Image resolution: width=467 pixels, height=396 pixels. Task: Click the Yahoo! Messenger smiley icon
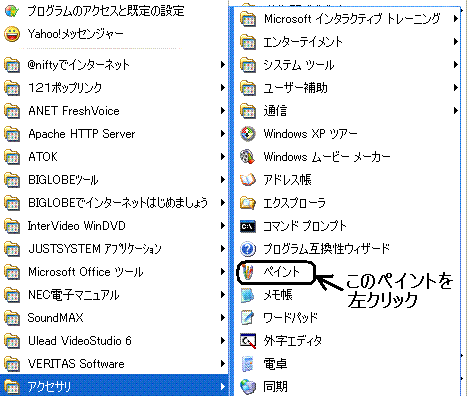[12, 34]
